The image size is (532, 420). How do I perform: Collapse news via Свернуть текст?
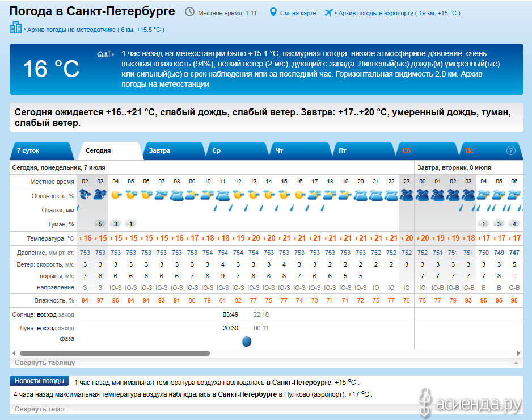coord(40,409)
